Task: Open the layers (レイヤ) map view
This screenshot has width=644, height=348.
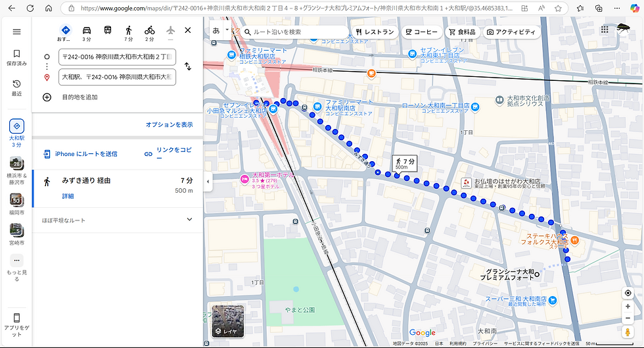Action: coord(228,321)
